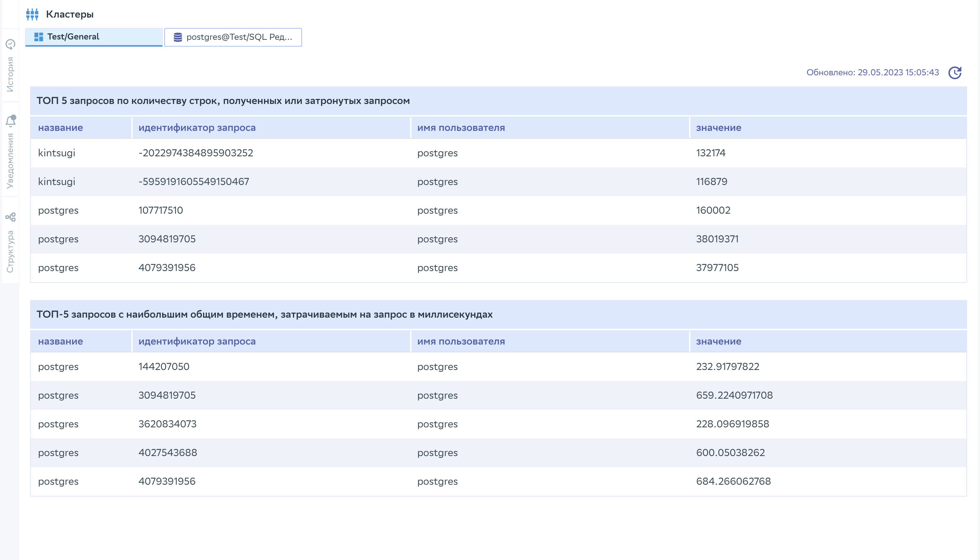Click the 'значение' column header in the first table

point(718,128)
